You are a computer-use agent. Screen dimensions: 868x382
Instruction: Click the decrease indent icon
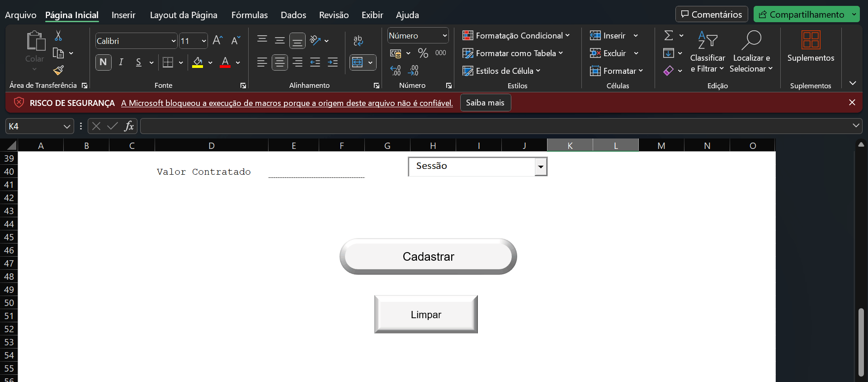point(315,62)
